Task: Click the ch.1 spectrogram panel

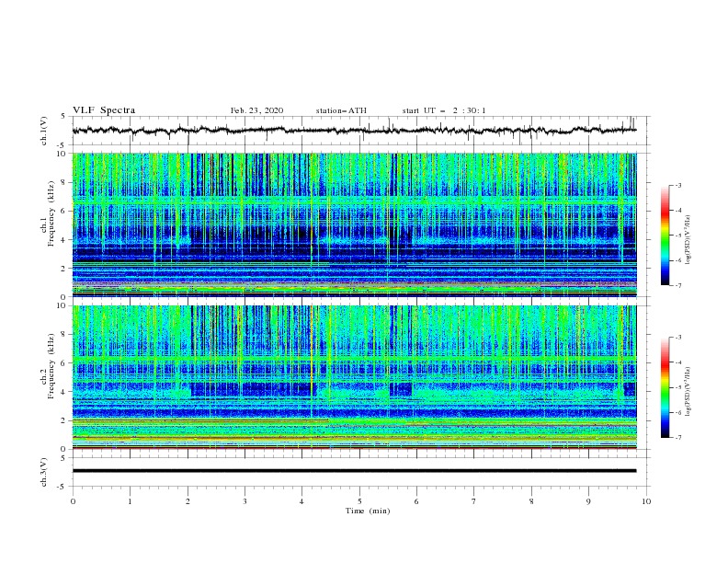Action: click(x=354, y=224)
